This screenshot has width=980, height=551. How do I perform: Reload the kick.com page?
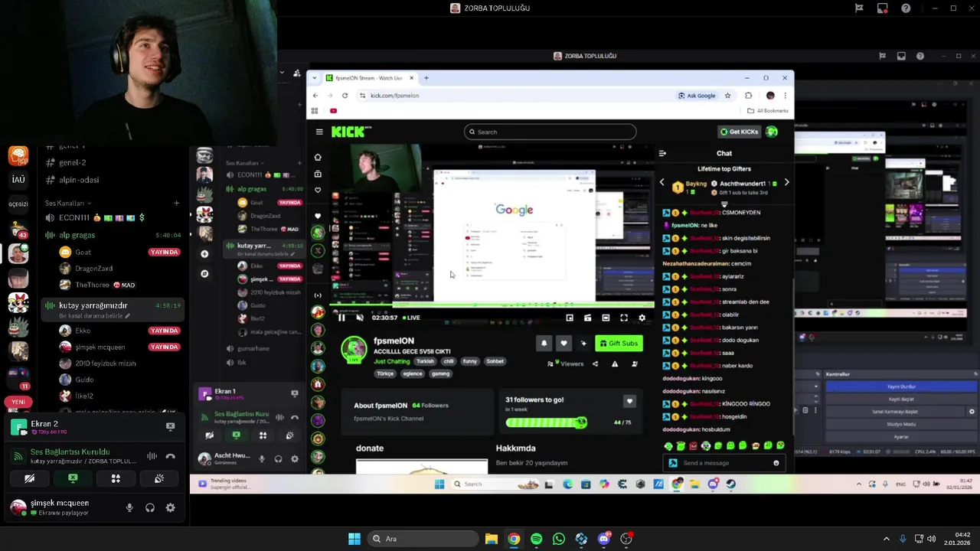click(345, 96)
